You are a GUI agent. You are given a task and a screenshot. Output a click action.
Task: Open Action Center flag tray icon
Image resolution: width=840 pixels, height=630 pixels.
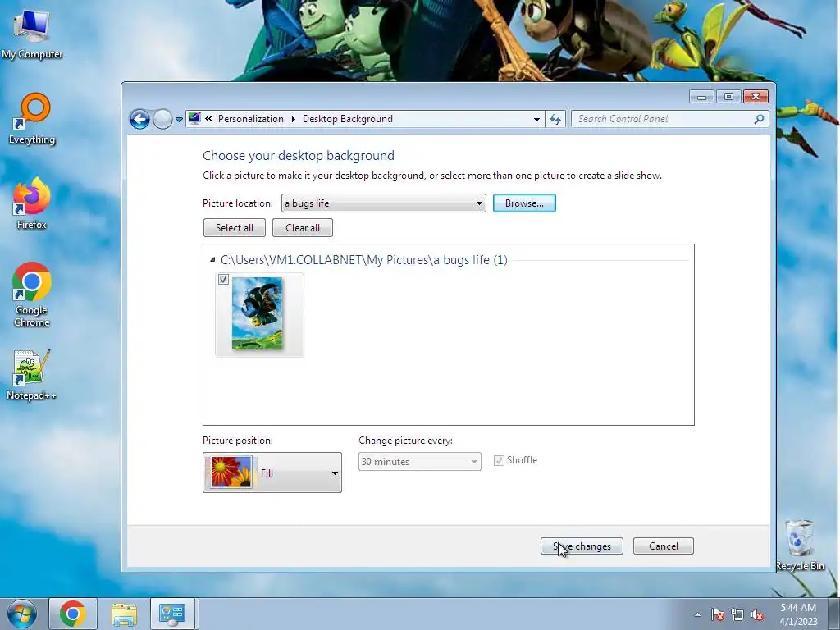718,614
